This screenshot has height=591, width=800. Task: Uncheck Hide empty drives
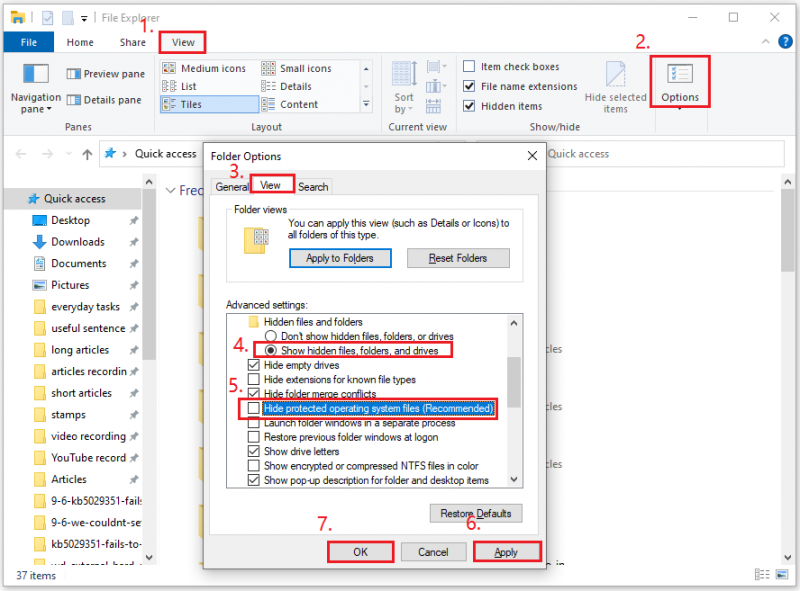tap(254, 365)
